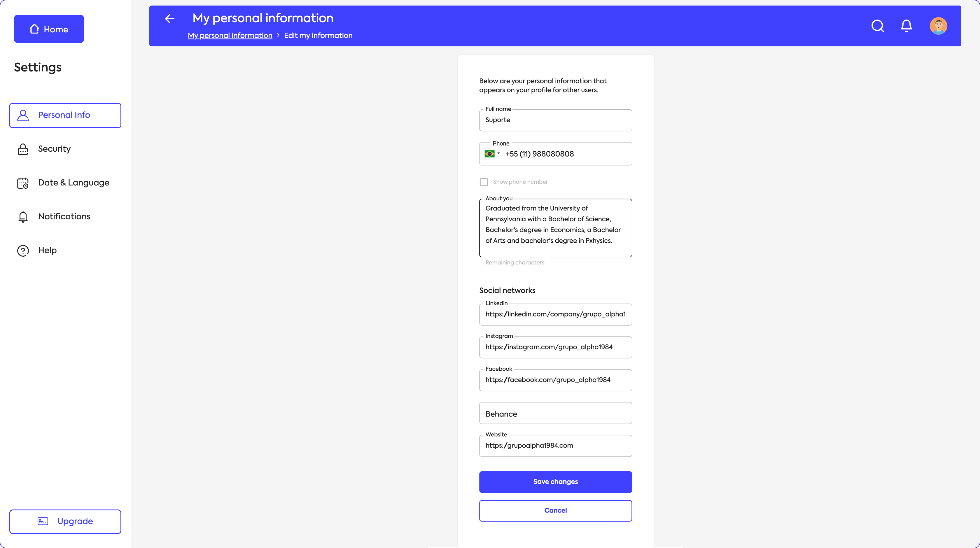Follow the My personal information breadcrumb link
This screenshot has width=980, height=548.
[x=230, y=35]
